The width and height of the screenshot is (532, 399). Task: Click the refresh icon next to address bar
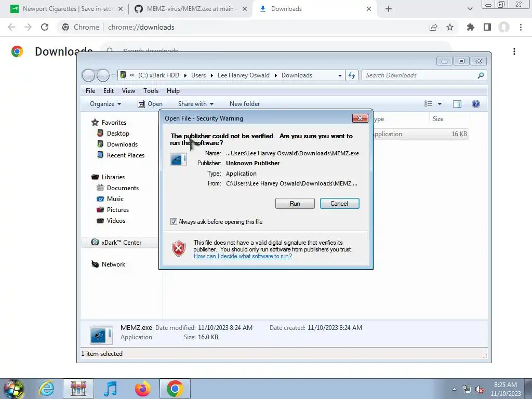pos(352,75)
